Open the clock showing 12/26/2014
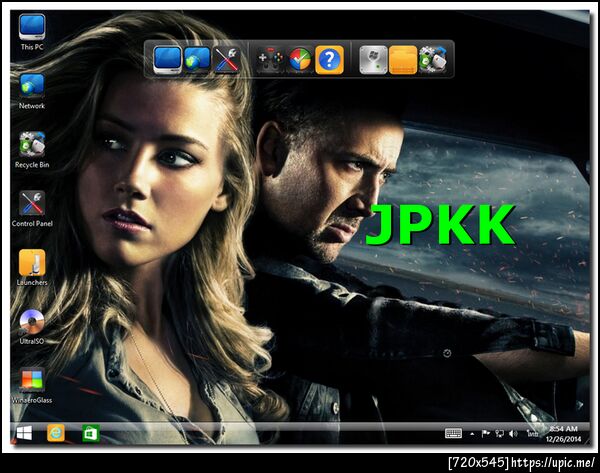The height and width of the screenshot is (473, 600). (563, 434)
